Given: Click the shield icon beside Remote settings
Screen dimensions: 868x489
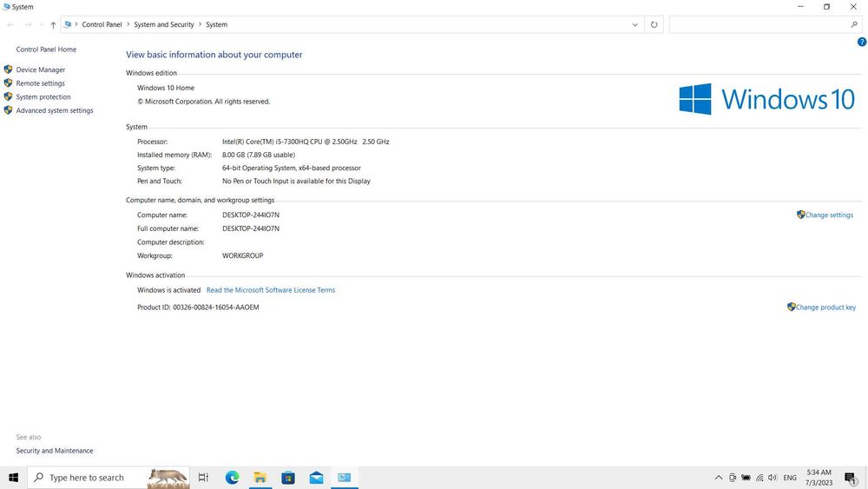Looking at the screenshot, I should click(x=8, y=83).
